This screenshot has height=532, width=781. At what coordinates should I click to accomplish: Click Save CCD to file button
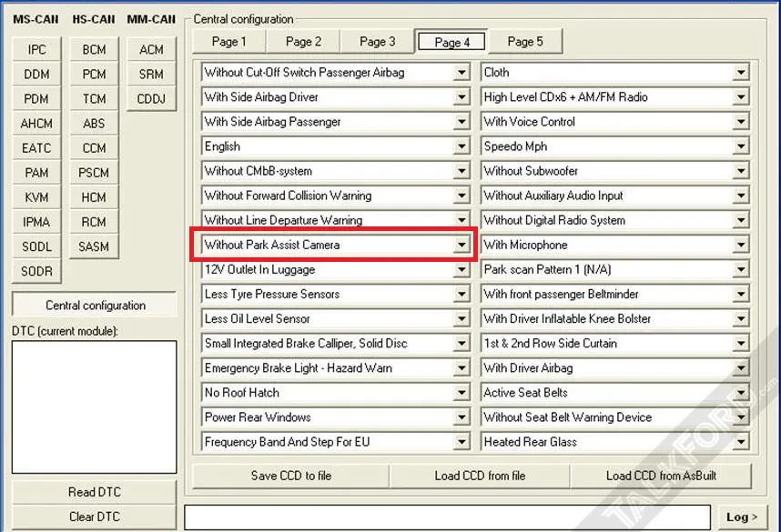tap(290, 476)
